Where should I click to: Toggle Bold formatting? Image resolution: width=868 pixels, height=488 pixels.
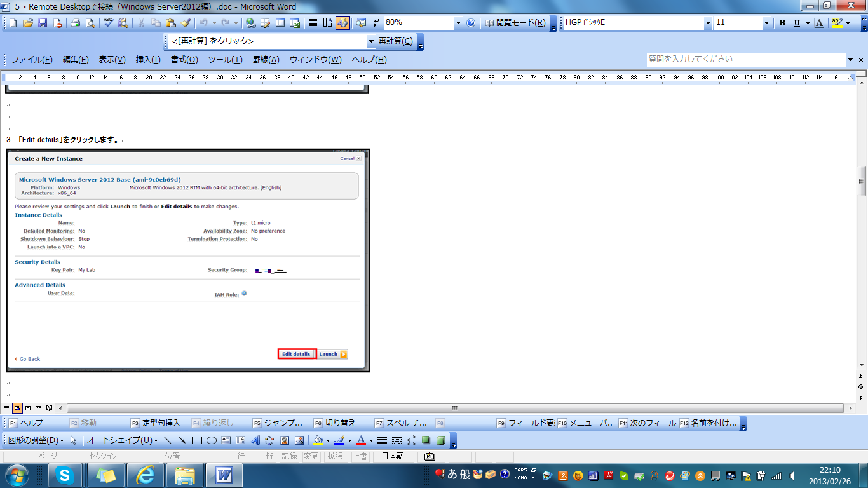point(782,23)
